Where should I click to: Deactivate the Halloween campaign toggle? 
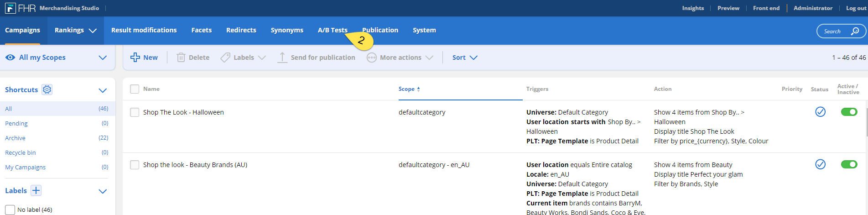point(849,112)
